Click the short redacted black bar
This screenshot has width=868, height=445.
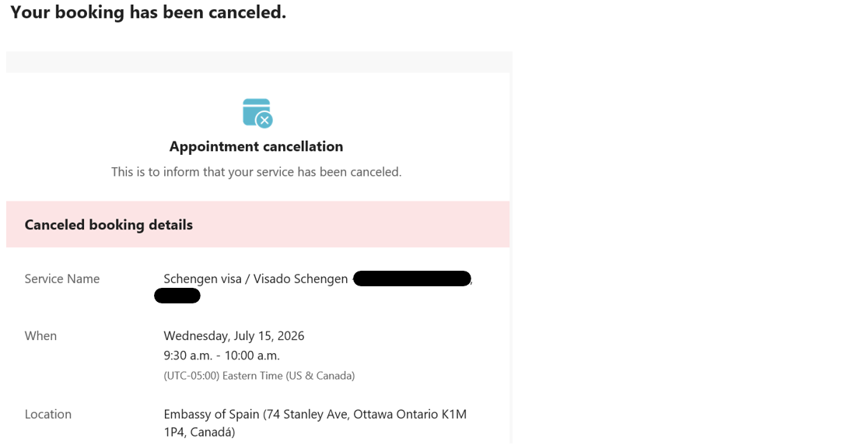click(x=177, y=296)
